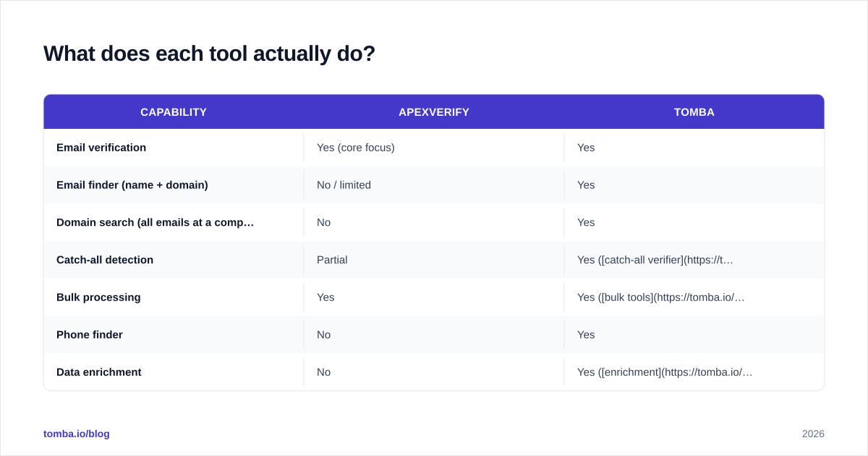The height and width of the screenshot is (456, 868).
Task: Click ApexVerify's "No" in Data enrichment row
Action: (323, 372)
